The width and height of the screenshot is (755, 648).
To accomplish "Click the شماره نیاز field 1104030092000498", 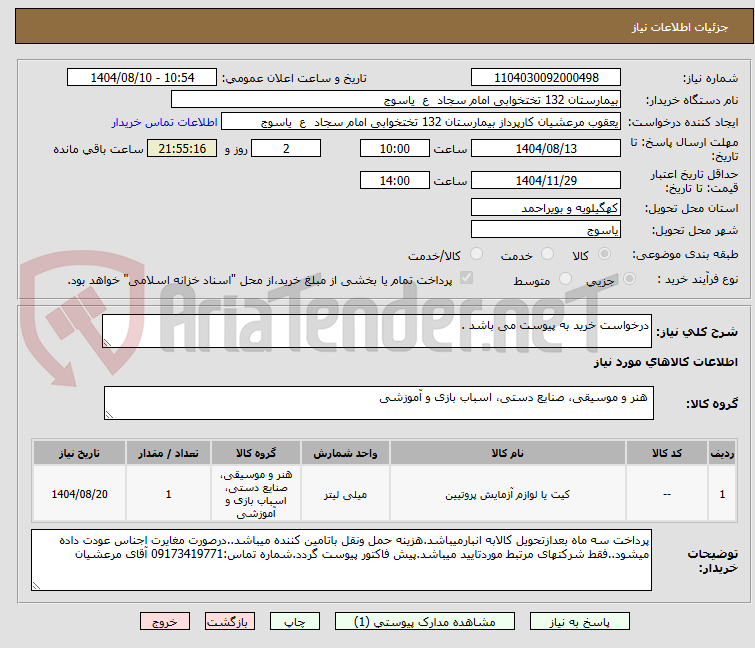I will pos(546,78).
